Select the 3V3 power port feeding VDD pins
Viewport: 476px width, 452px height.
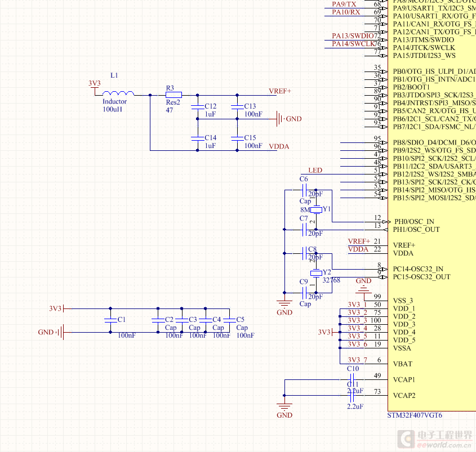328,332
